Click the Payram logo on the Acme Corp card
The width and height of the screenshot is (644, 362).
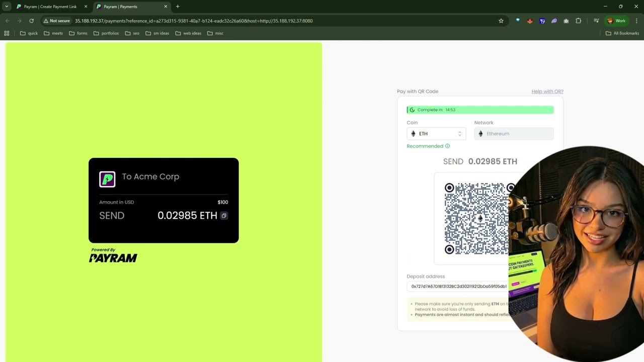[x=107, y=179]
